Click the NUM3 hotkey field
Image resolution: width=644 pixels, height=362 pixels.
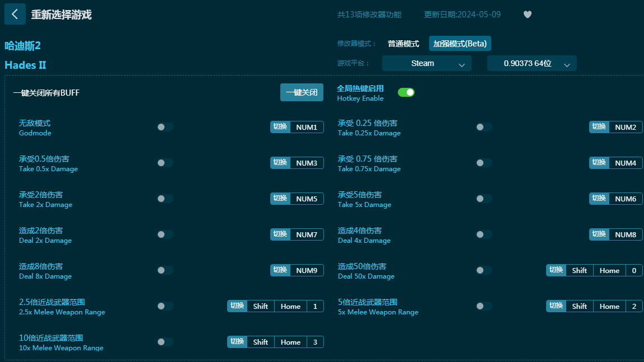click(x=307, y=163)
